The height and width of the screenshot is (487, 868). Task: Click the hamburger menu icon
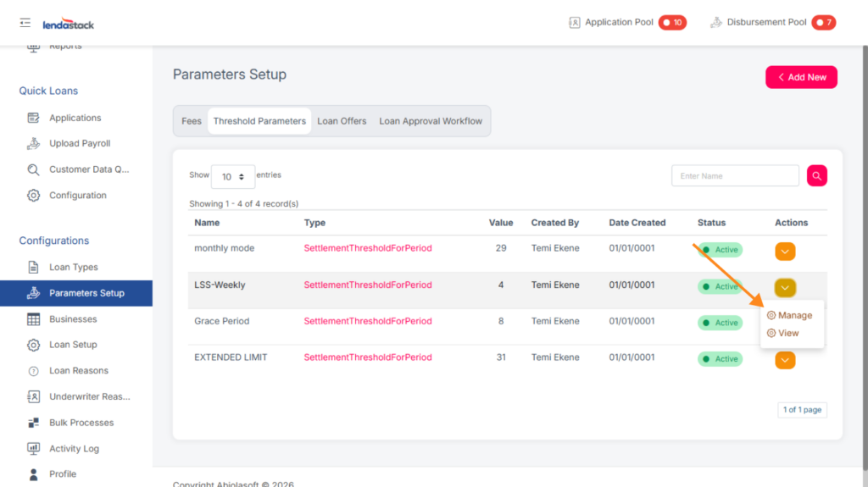point(25,23)
